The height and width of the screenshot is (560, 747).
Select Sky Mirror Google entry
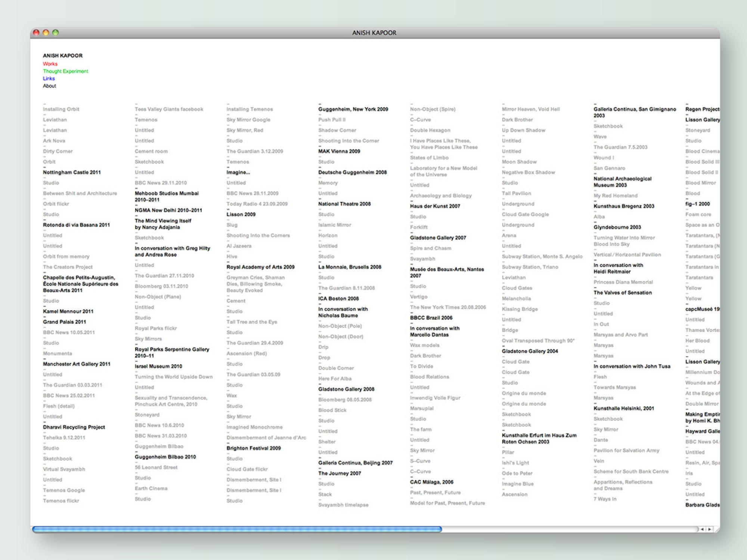point(248,119)
